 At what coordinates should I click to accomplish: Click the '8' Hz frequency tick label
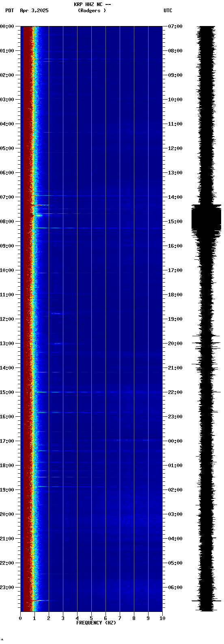tap(134, 618)
